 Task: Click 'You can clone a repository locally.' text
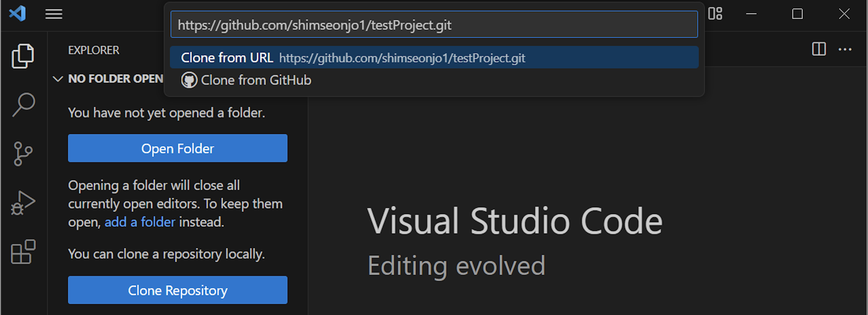pyautogui.click(x=167, y=254)
